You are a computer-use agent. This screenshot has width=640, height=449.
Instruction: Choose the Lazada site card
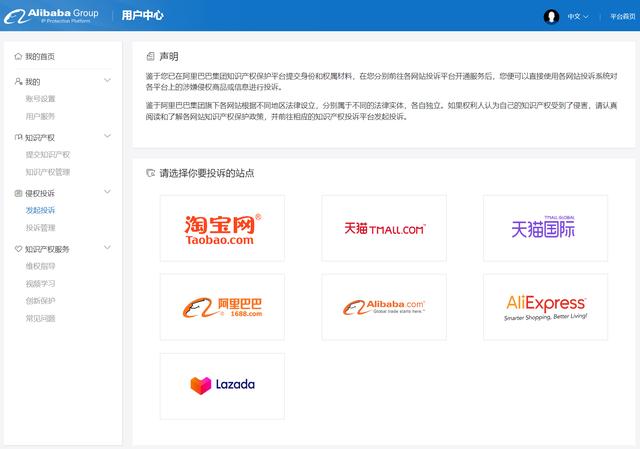coord(222,386)
